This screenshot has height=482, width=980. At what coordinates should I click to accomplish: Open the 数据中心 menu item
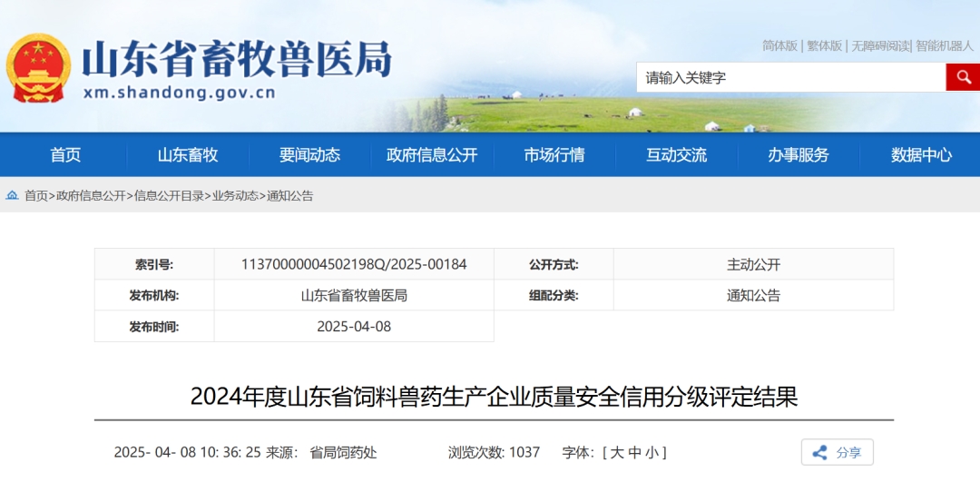921,155
